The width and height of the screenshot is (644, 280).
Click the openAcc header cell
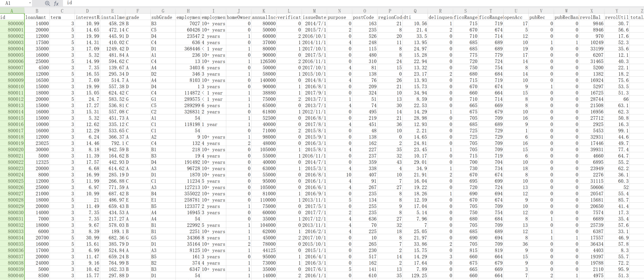point(516,17)
